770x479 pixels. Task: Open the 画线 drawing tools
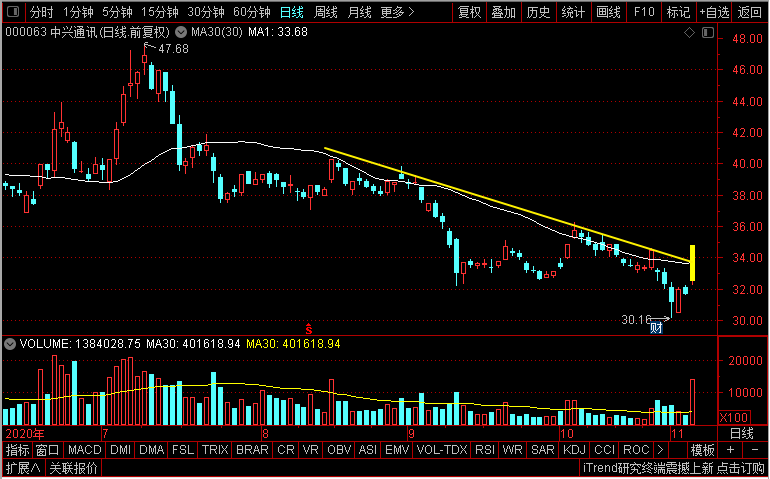point(608,12)
